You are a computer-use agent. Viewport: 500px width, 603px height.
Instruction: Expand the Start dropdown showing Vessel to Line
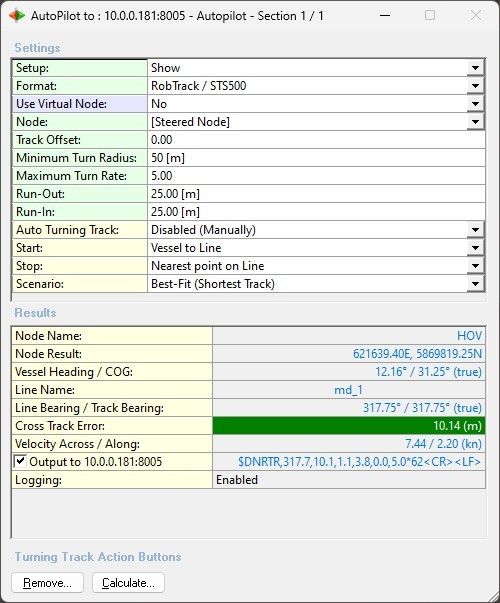pyautogui.click(x=475, y=248)
